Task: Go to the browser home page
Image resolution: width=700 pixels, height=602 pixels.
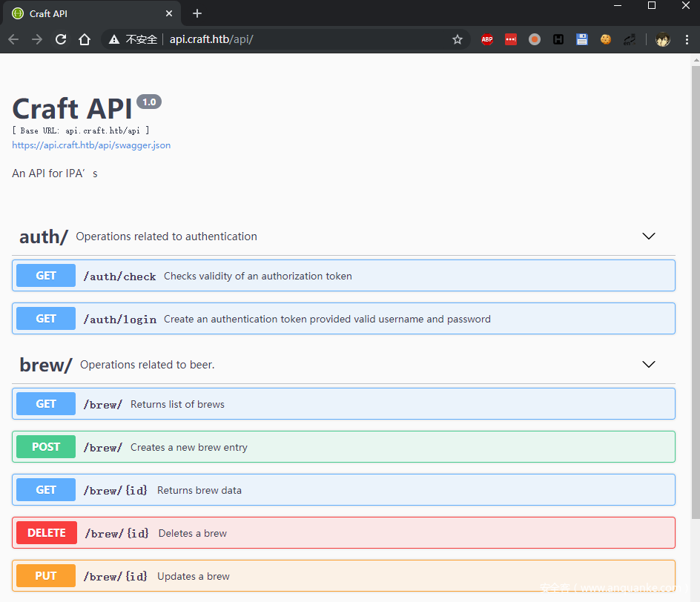Action: click(85, 39)
